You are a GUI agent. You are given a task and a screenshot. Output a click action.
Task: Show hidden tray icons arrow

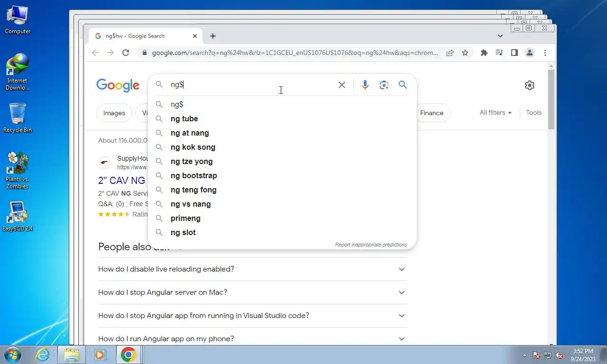[x=524, y=355]
